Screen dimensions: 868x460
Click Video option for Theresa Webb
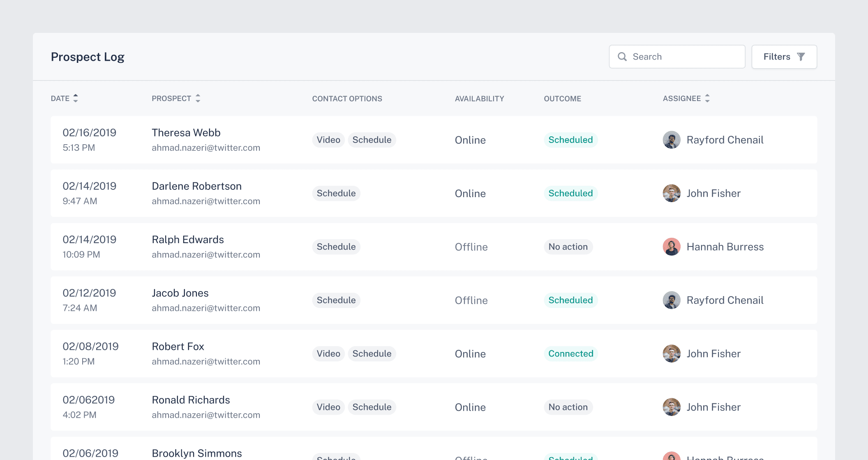pyautogui.click(x=328, y=140)
